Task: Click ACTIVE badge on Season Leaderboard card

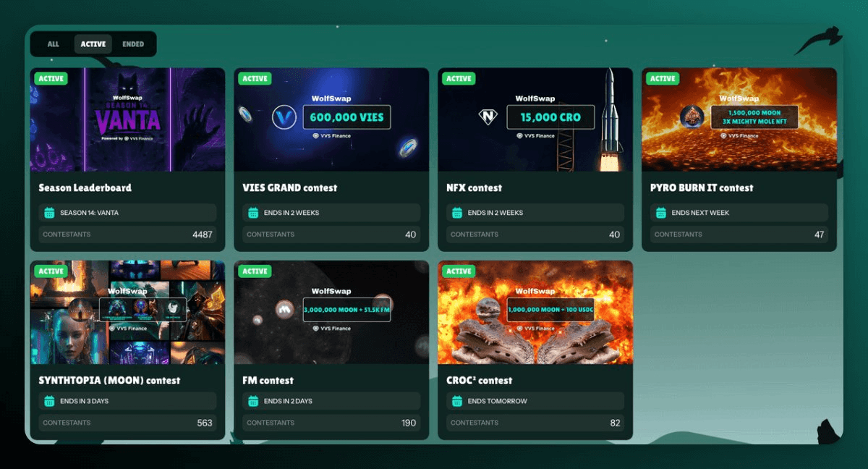Action: pos(51,78)
